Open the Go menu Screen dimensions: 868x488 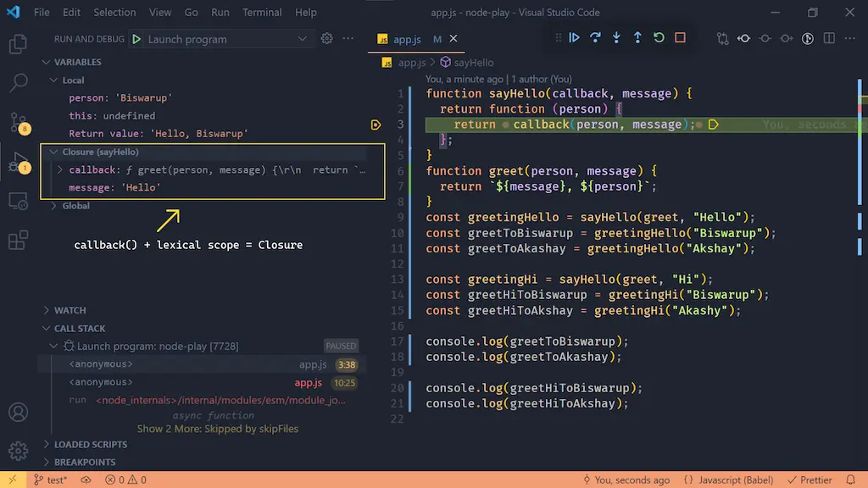pos(191,12)
